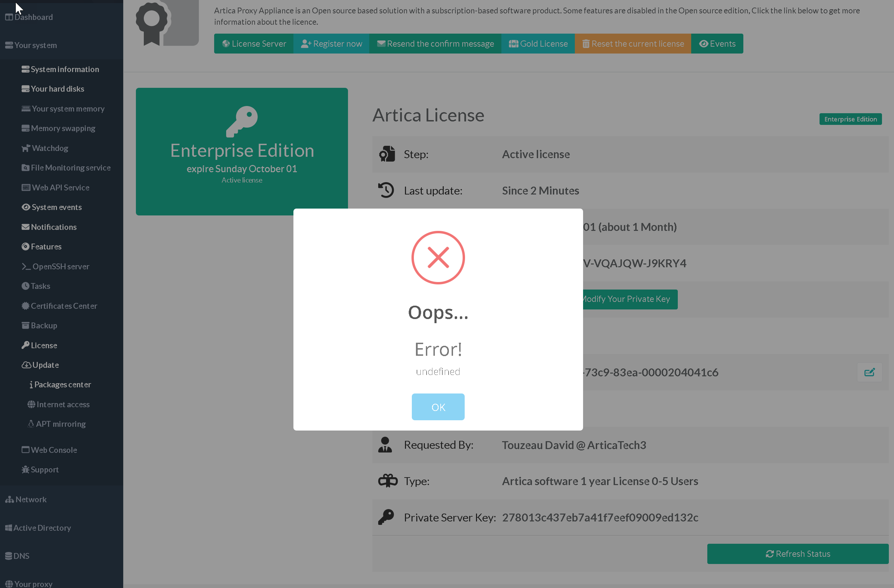Click the Refresh Status button
The height and width of the screenshot is (588, 894).
coord(798,554)
